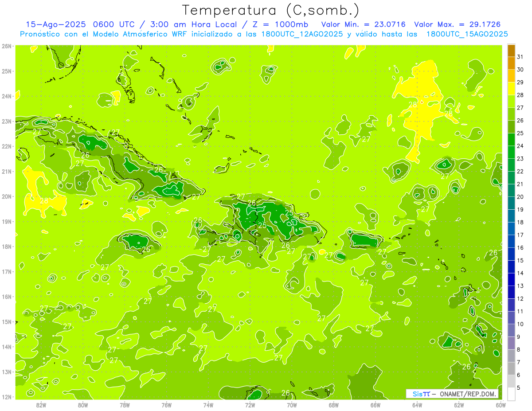Click the color bar label "29"
This screenshot has height=411, width=532.
520,82
